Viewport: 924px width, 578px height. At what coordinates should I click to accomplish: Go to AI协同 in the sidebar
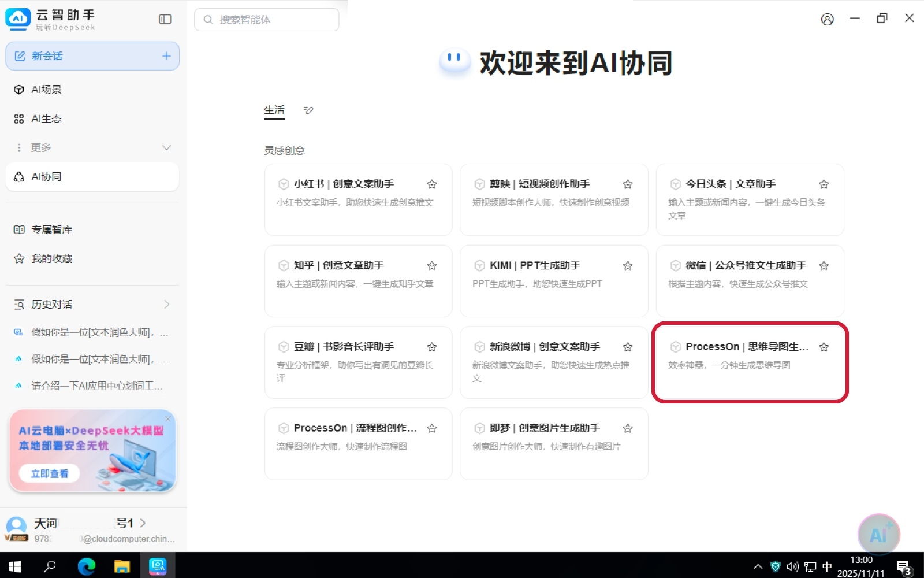coord(92,176)
